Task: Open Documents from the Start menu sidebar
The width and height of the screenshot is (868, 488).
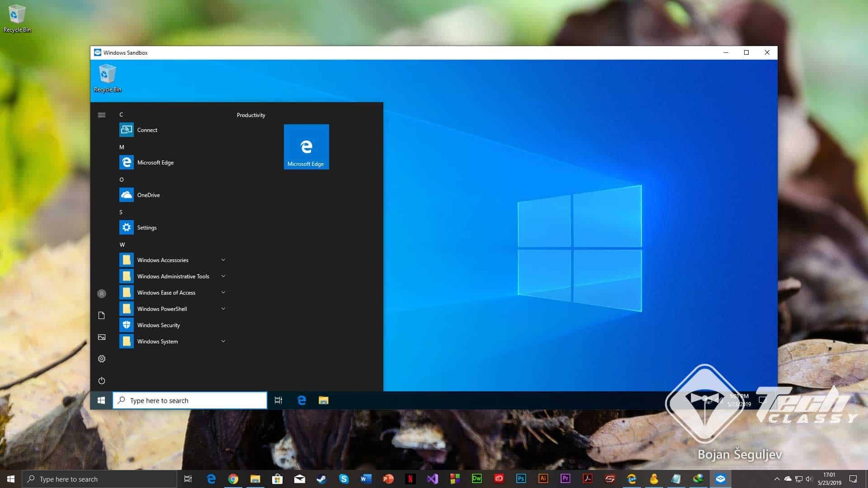Action: (101, 315)
